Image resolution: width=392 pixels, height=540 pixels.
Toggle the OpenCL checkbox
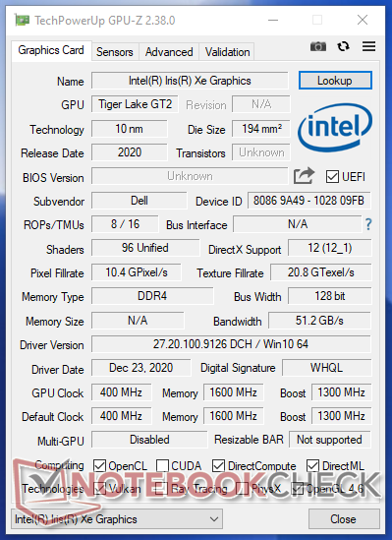99,465
